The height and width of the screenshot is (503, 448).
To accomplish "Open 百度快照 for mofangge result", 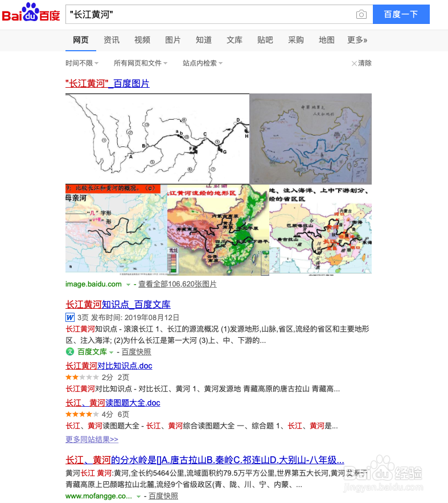I will [163, 496].
